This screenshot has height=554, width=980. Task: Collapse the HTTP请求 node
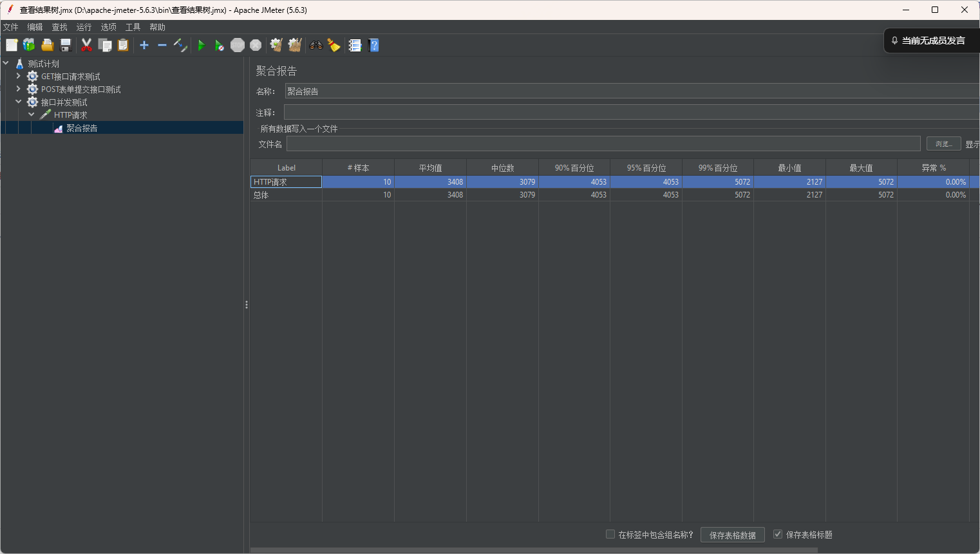tap(31, 115)
